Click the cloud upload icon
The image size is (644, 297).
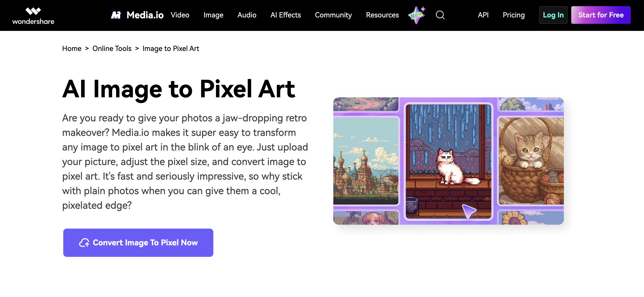click(84, 242)
